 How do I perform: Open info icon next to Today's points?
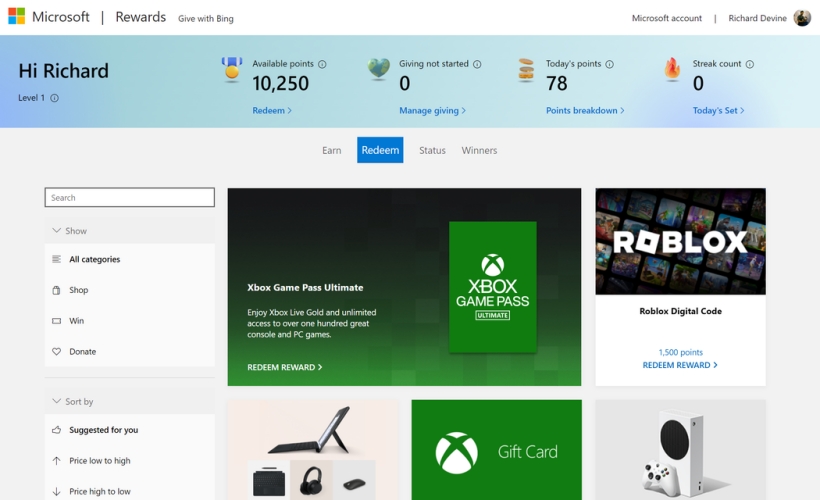click(609, 64)
